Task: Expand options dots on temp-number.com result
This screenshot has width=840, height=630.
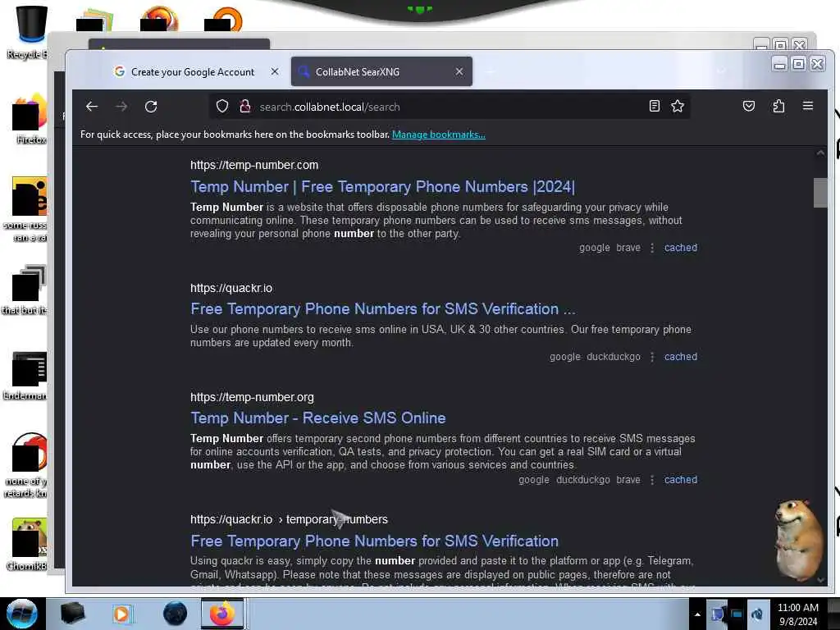Action: (x=652, y=248)
